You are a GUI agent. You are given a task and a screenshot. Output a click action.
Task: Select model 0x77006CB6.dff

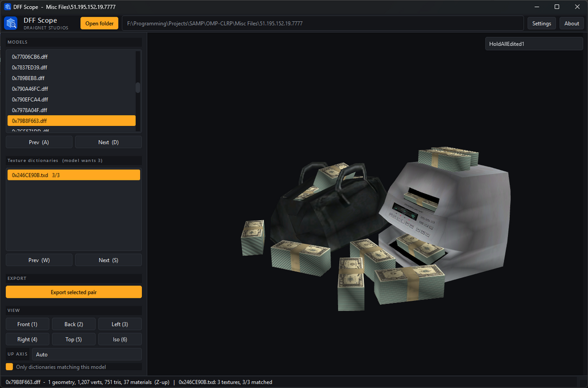(x=71, y=57)
